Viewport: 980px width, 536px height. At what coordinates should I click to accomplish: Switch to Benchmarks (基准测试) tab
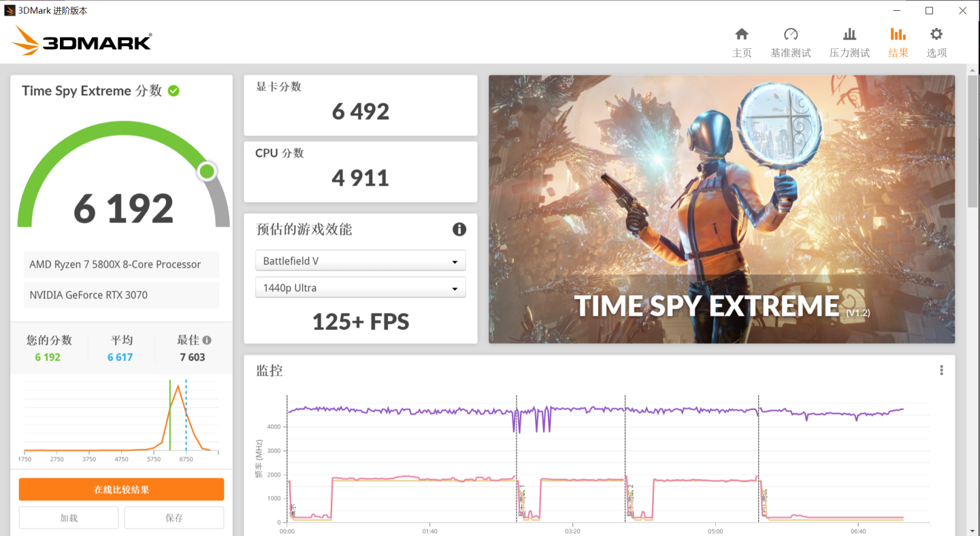(x=791, y=42)
